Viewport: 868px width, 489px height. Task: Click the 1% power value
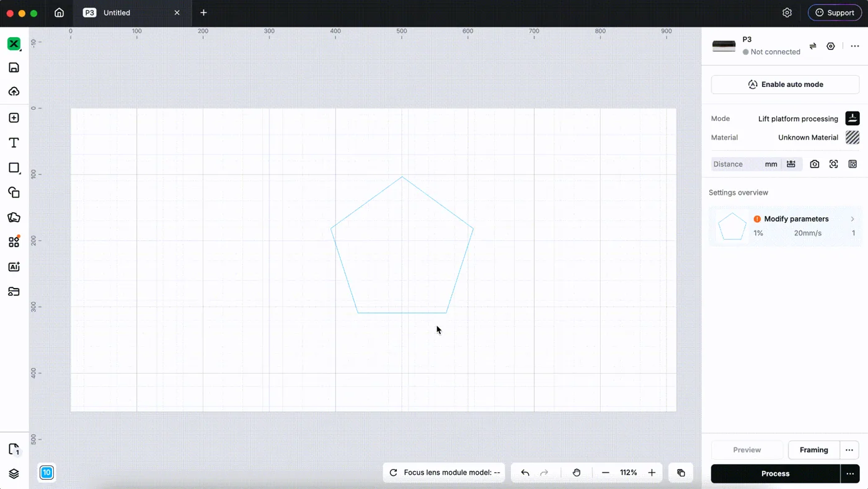758,233
